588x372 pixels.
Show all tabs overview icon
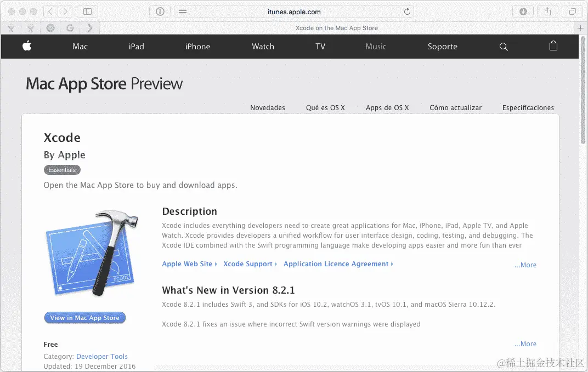573,12
